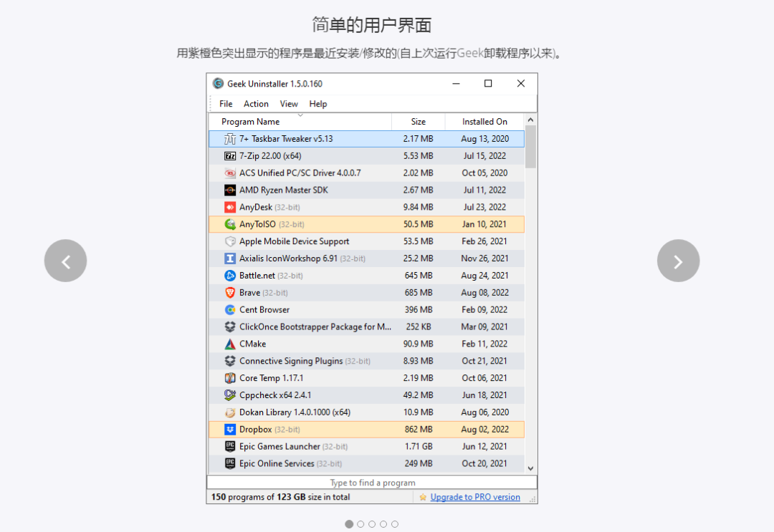Select Core Temp 1.17.1 program name
The height and width of the screenshot is (532, 774).
click(x=271, y=378)
